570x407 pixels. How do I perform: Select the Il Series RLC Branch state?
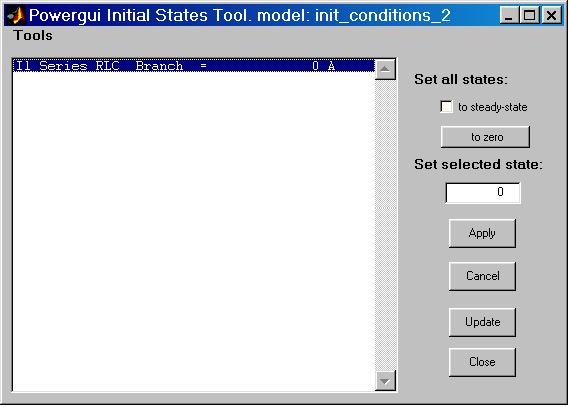(194, 66)
